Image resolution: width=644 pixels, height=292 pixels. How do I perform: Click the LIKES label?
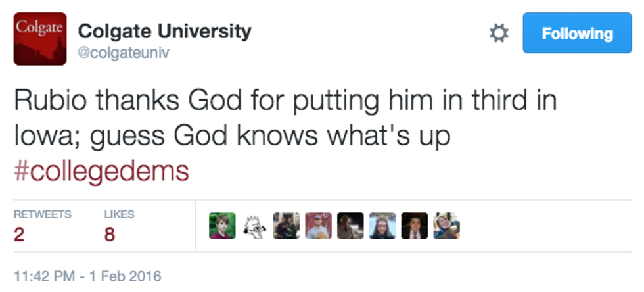pos(119,214)
